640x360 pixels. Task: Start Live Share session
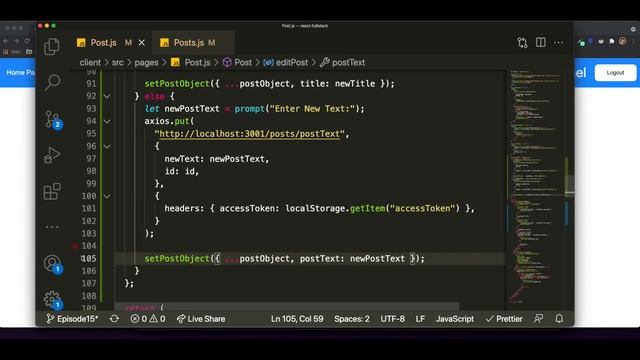tap(201, 319)
